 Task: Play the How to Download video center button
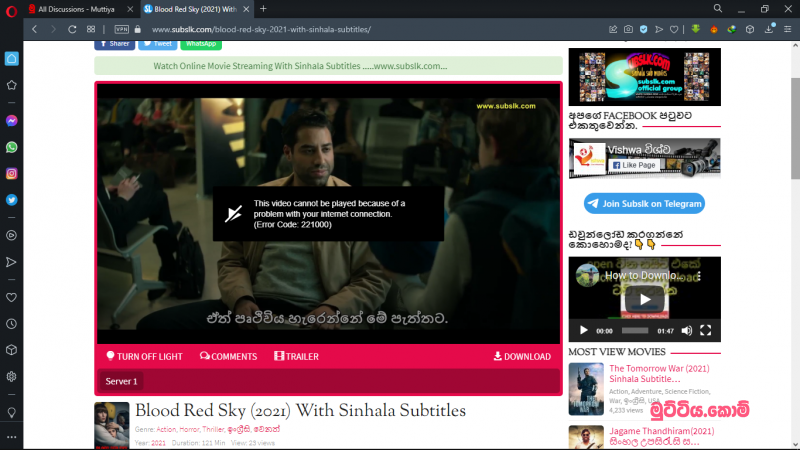click(645, 299)
